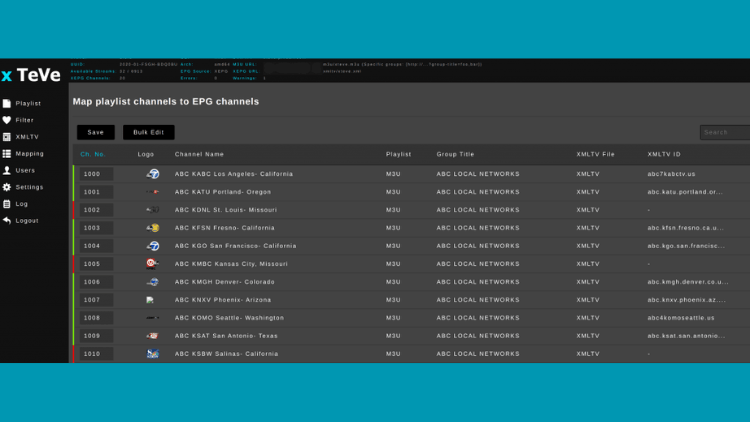The width and height of the screenshot is (750, 422).
Task: Click the ABC KSAT San Antonio logo
Action: click(x=153, y=336)
